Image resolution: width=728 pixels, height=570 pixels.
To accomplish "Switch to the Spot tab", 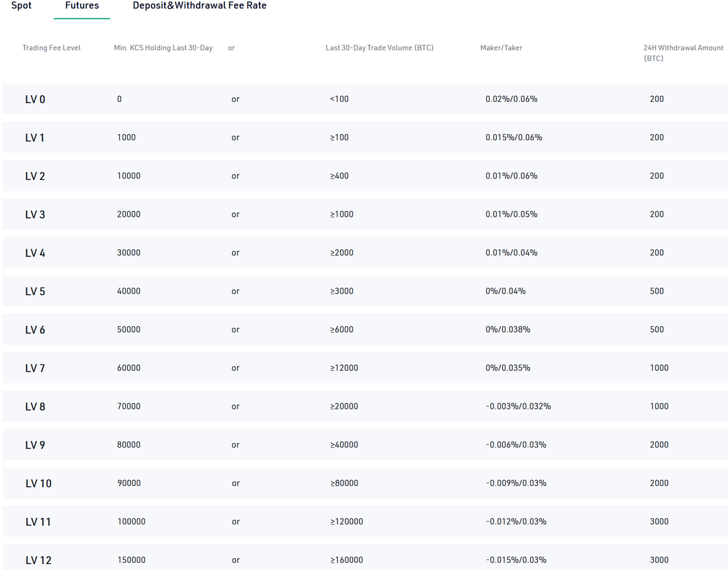I will [x=21, y=5].
